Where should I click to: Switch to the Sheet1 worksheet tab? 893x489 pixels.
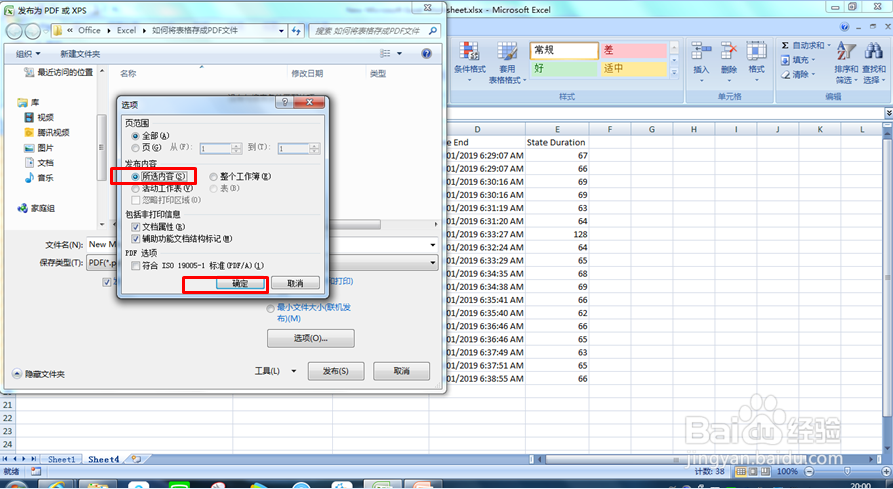[x=61, y=459]
